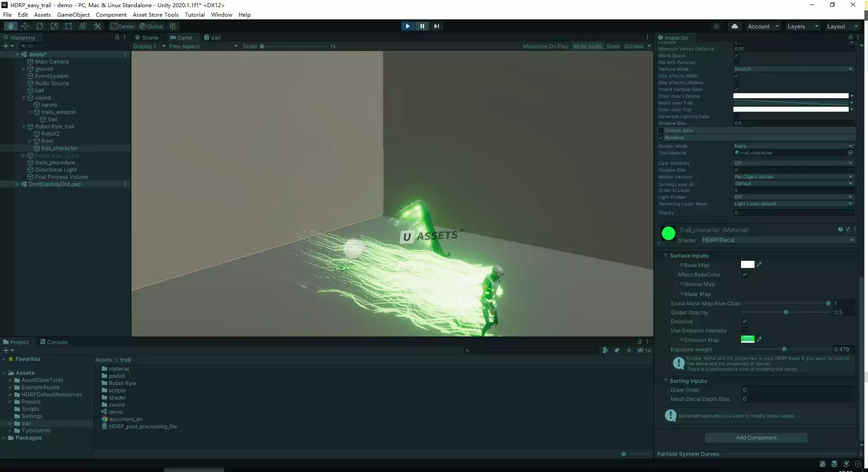Lock the Inspector panel
The image size is (868, 472).
pyautogui.click(x=850, y=37)
